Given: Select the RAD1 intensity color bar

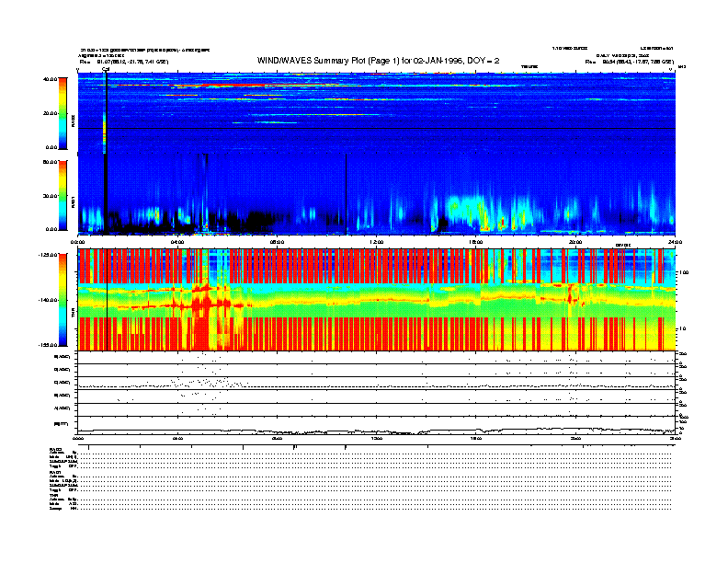Looking at the screenshot, I should [63, 195].
